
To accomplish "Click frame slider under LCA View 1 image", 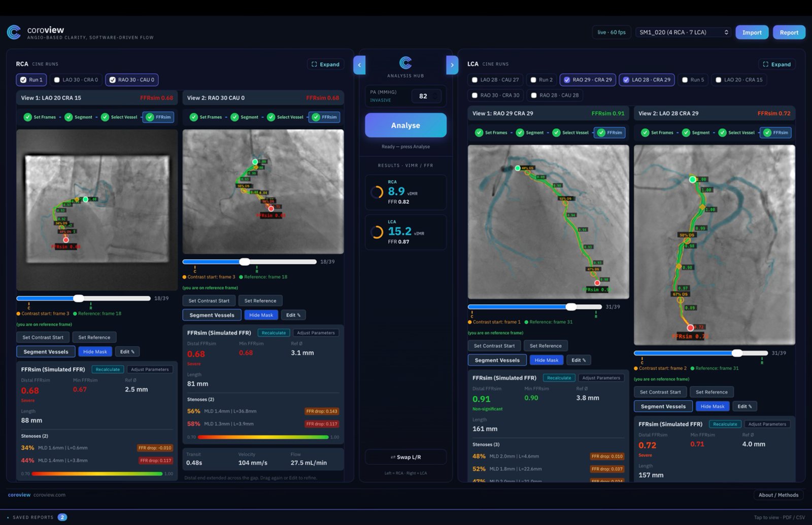I will tap(534, 307).
